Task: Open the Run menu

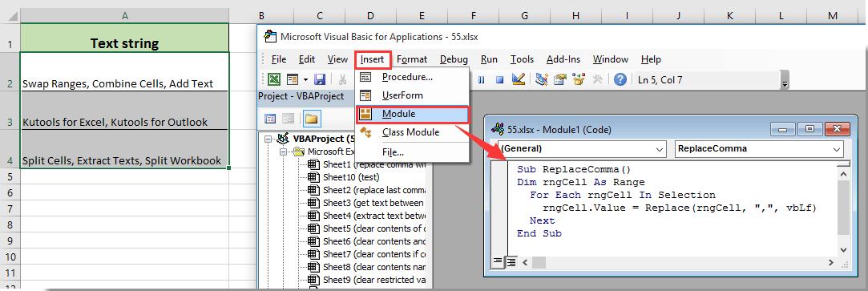Action: click(489, 59)
